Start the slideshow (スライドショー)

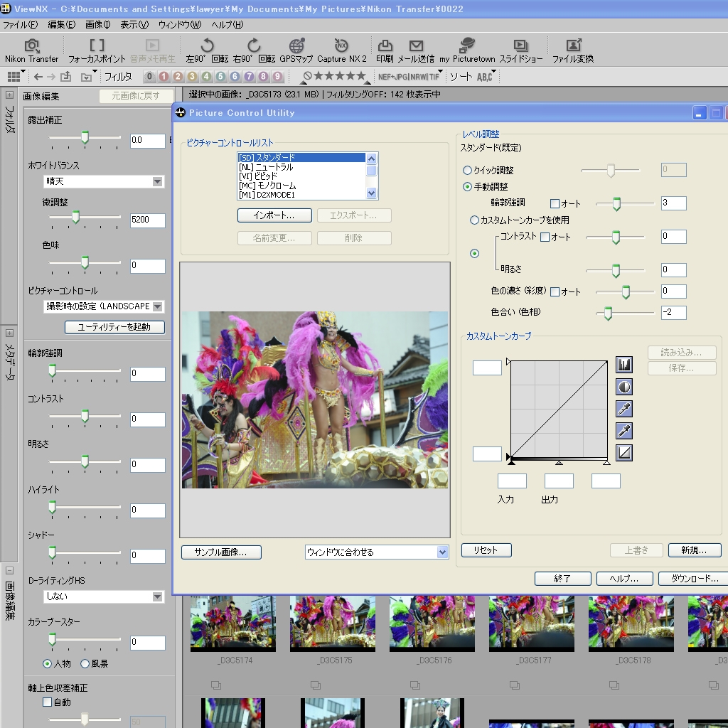tap(520, 47)
